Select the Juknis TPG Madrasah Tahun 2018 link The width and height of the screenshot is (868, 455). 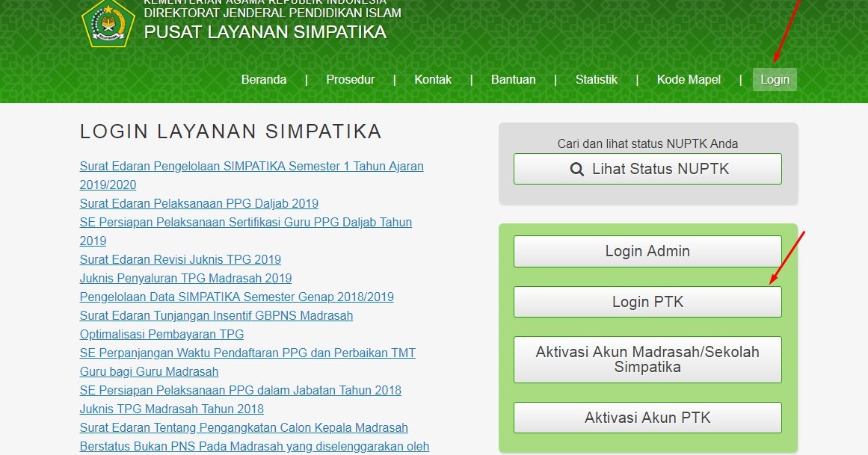click(x=171, y=409)
